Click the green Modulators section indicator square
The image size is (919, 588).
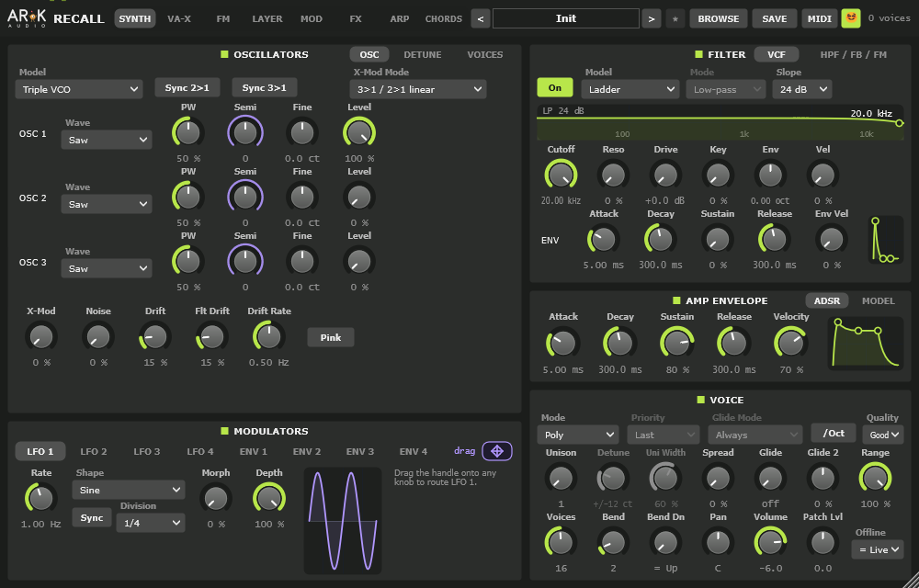(224, 431)
